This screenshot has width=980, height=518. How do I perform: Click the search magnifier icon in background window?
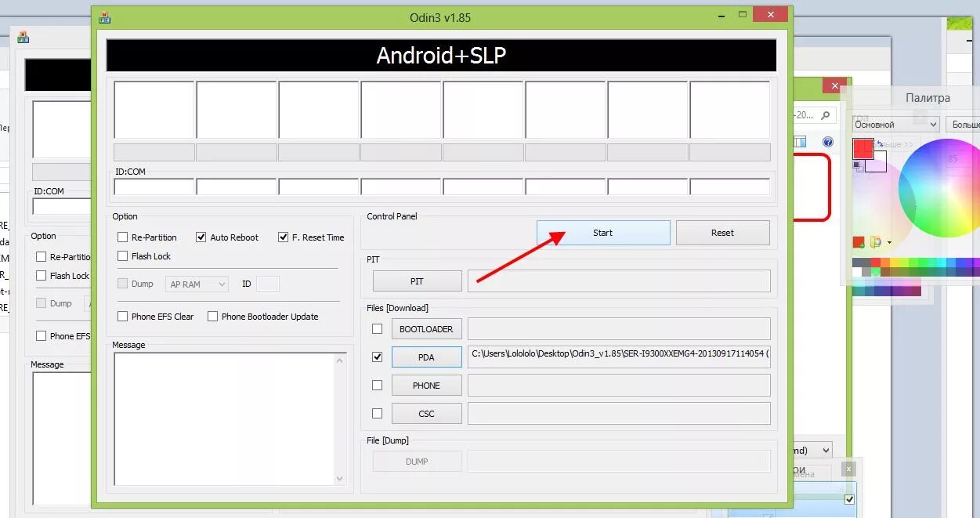pos(825,115)
